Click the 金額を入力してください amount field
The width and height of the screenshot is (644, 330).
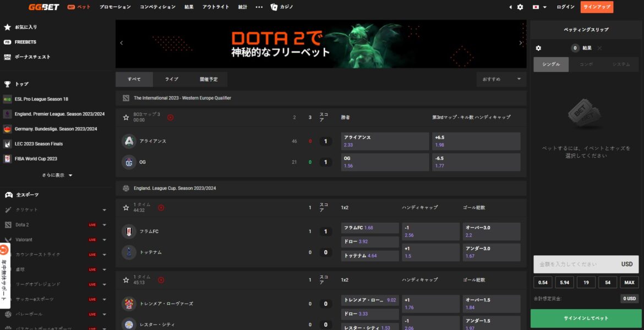pos(586,265)
